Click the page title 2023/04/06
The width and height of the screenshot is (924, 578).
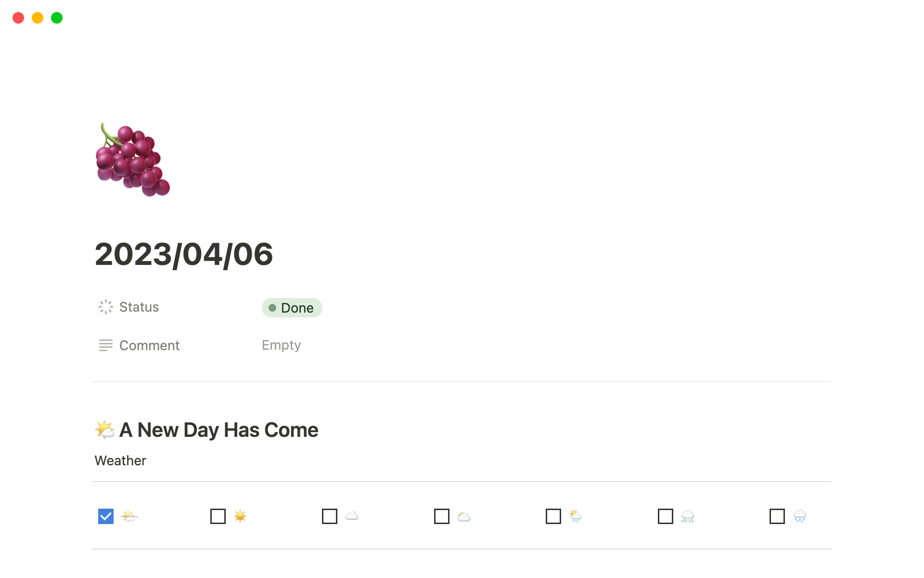pos(184,254)
